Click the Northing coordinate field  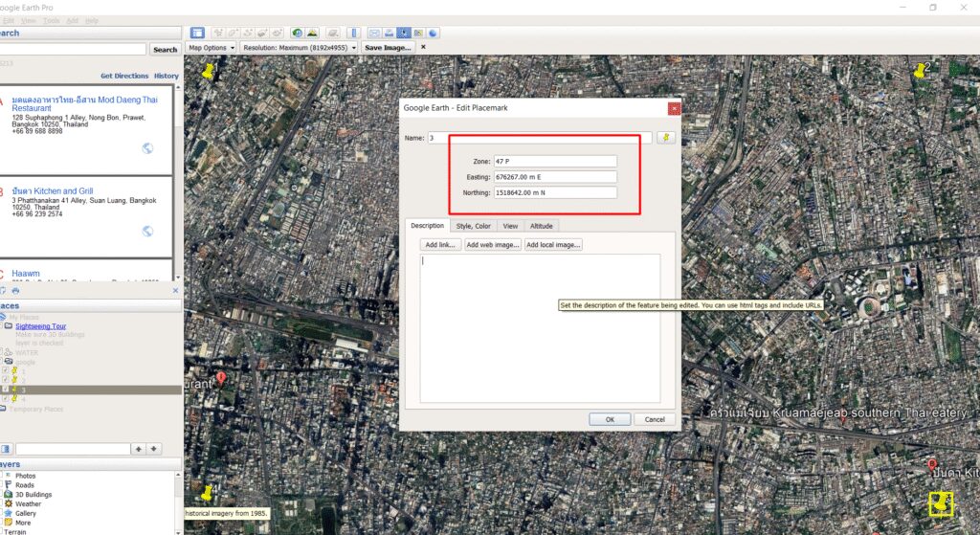tap(555, 192)
